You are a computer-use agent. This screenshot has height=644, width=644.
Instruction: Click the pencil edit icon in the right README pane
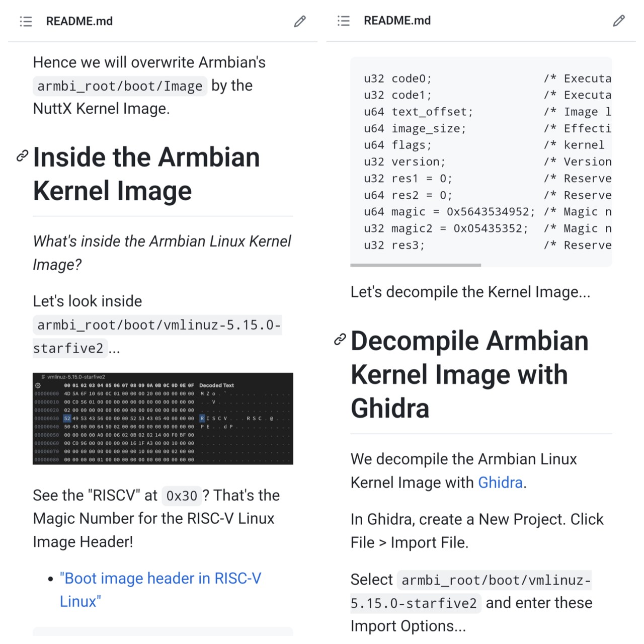[619, 21]
